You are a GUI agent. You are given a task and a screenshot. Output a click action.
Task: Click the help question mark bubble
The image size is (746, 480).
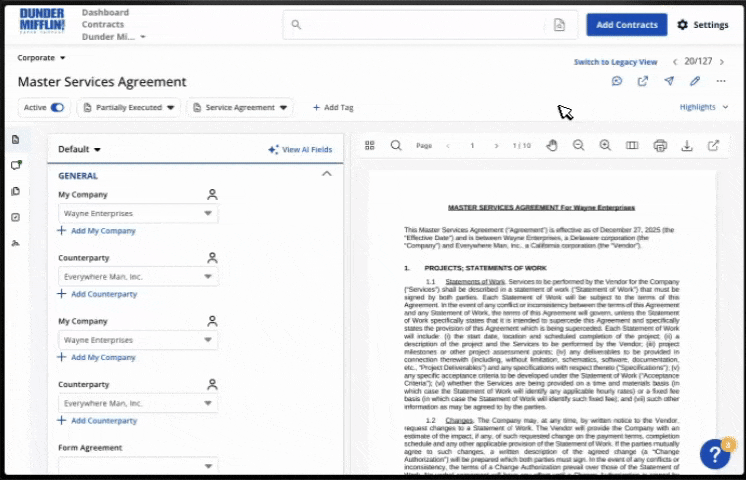click(x=715, y=454)
